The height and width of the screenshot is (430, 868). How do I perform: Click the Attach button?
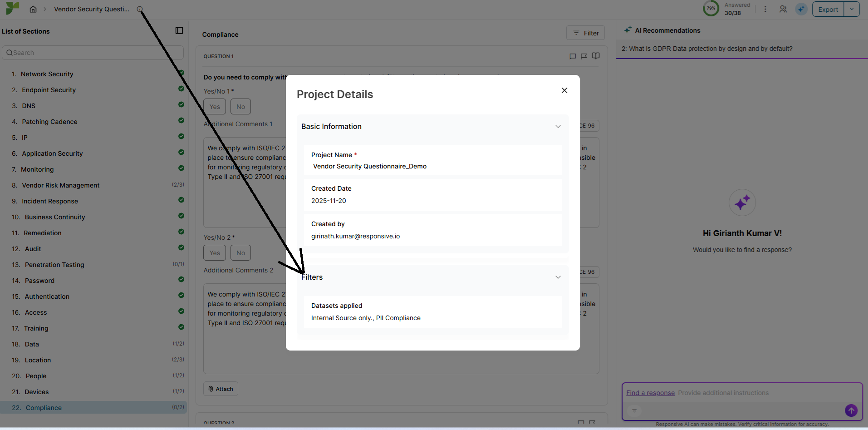pos(221,389)
